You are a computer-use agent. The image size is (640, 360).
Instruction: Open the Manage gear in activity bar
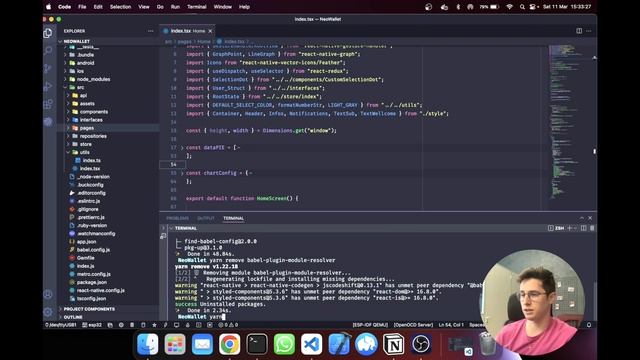(48, 312)
